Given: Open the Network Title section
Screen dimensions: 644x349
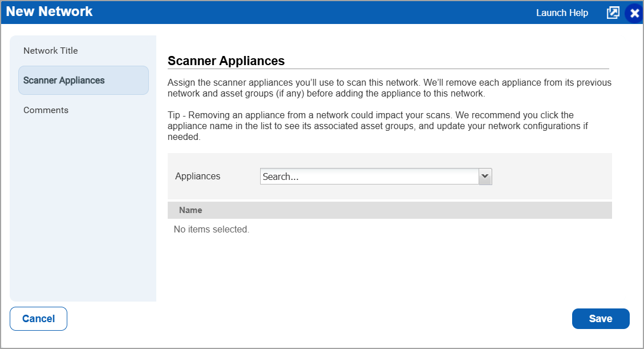Looking at the screenshot, I should tap(51, 51).
